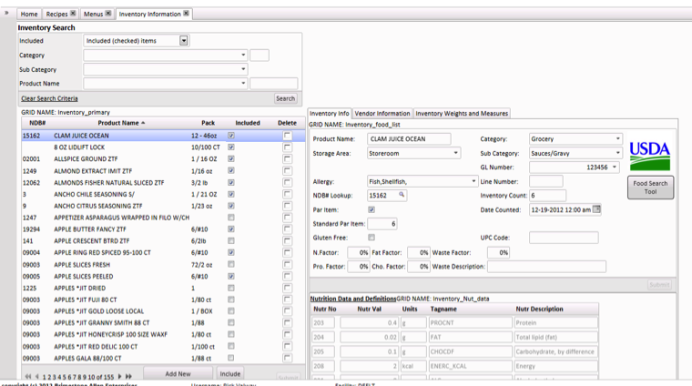The image size is (692, 386).
Task: Open the Allergy dropdown
Action: pyautogui.click(x=473, y=181)
